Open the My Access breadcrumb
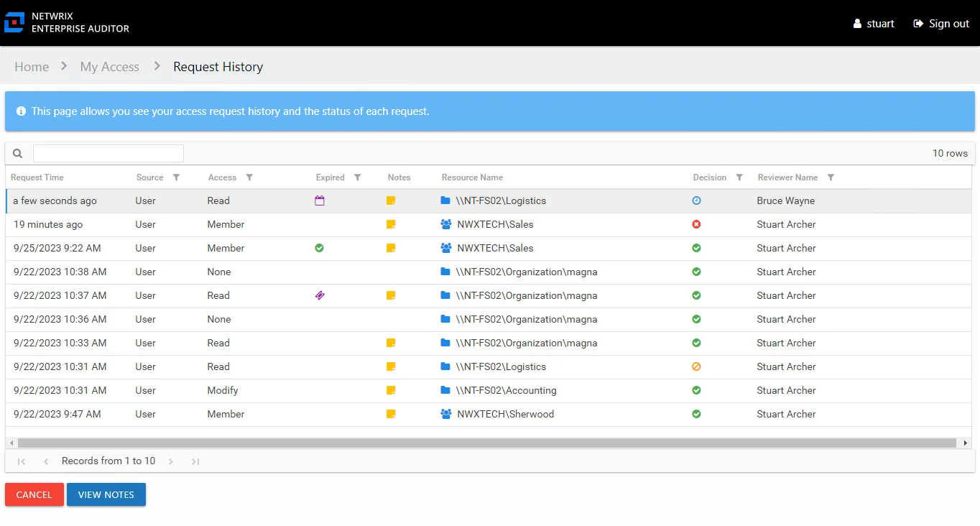 tap(110, 67)
